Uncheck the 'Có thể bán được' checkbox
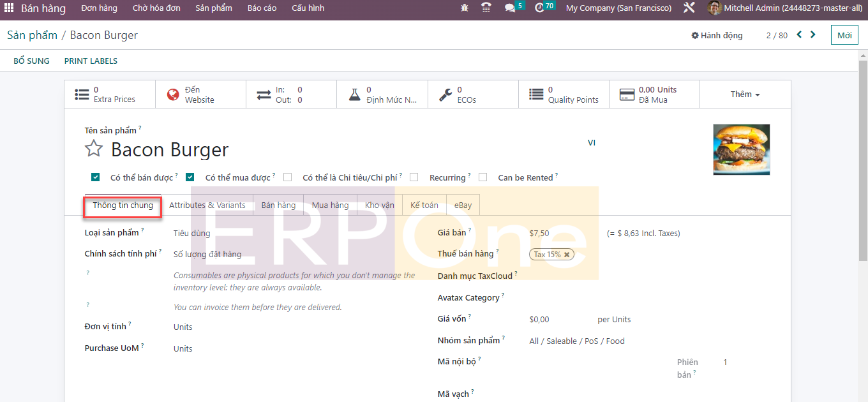Viewport: 868px width, 402px height. [x=96, y=177]
